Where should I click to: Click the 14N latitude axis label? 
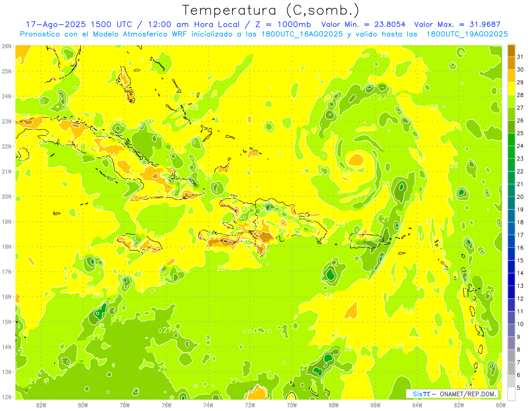6,347
